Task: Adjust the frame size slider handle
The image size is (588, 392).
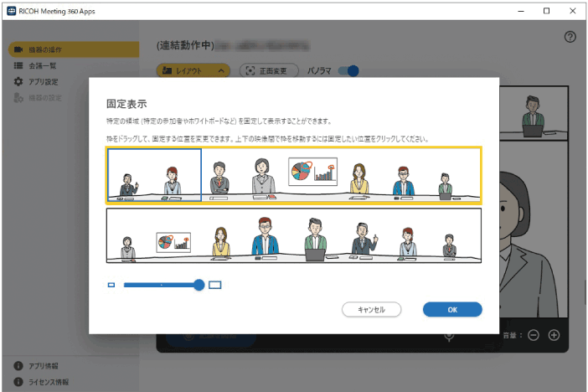Action: pos(199,285)
